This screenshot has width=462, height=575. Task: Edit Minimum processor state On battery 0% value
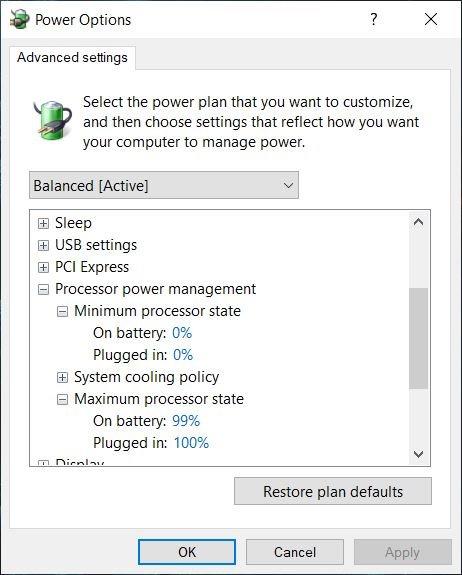pos(182,333)
